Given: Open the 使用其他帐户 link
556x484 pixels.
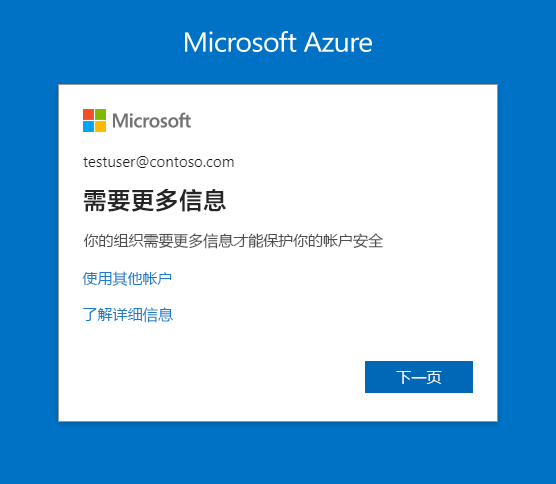Looking at the screenshot, I should click(127, 278).
